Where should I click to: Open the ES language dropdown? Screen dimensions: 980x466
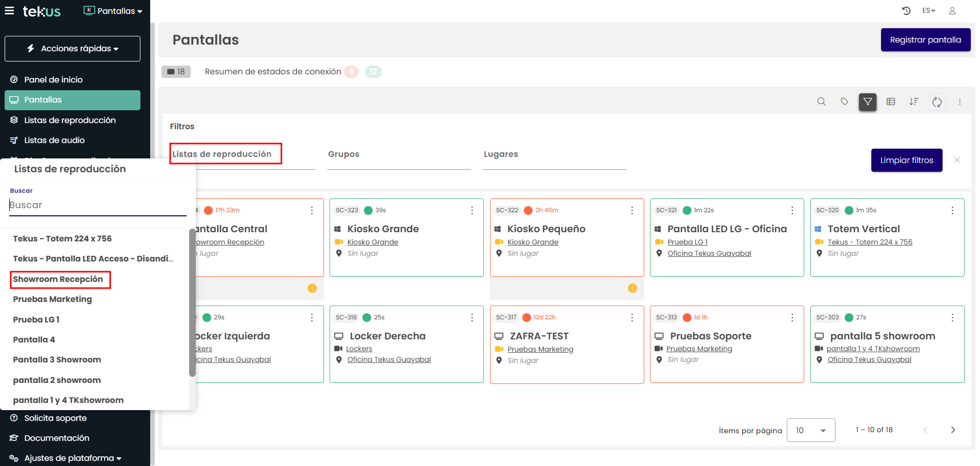[928, 11]
